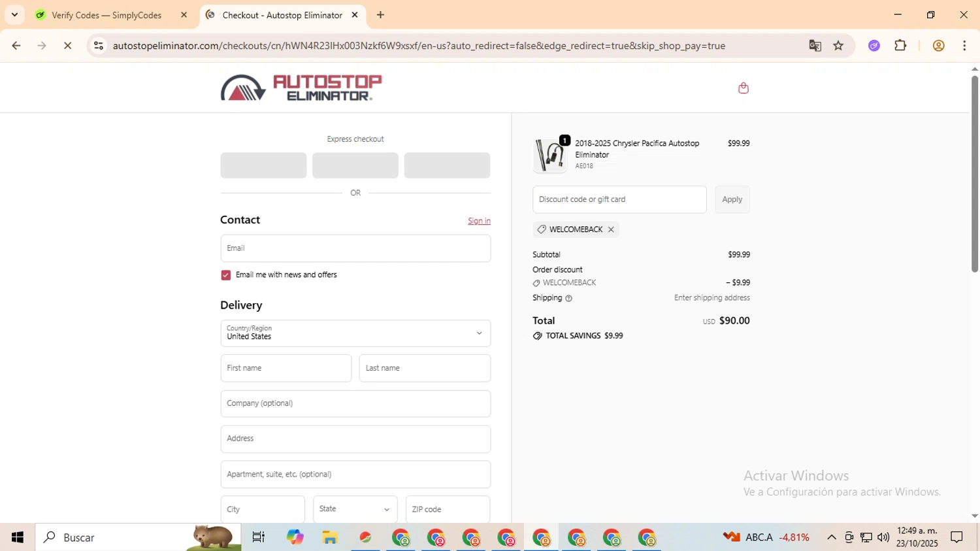Close the Verify Codes SimplyCodes tab
Image resolution: width=980 pixels, height=551 pixels.
[x=184, y=14]
